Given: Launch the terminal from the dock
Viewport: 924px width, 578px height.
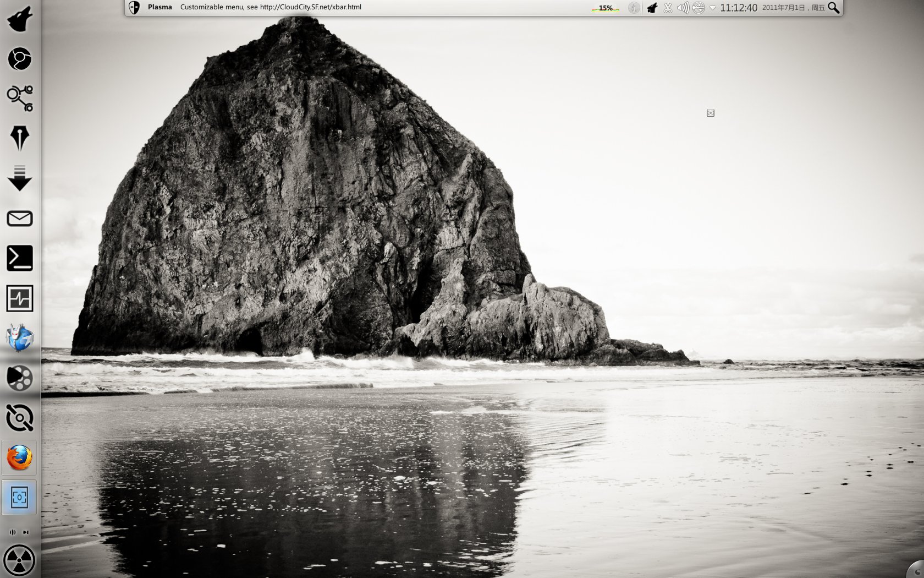Looking at the screenshot, I should click(20, 258).
